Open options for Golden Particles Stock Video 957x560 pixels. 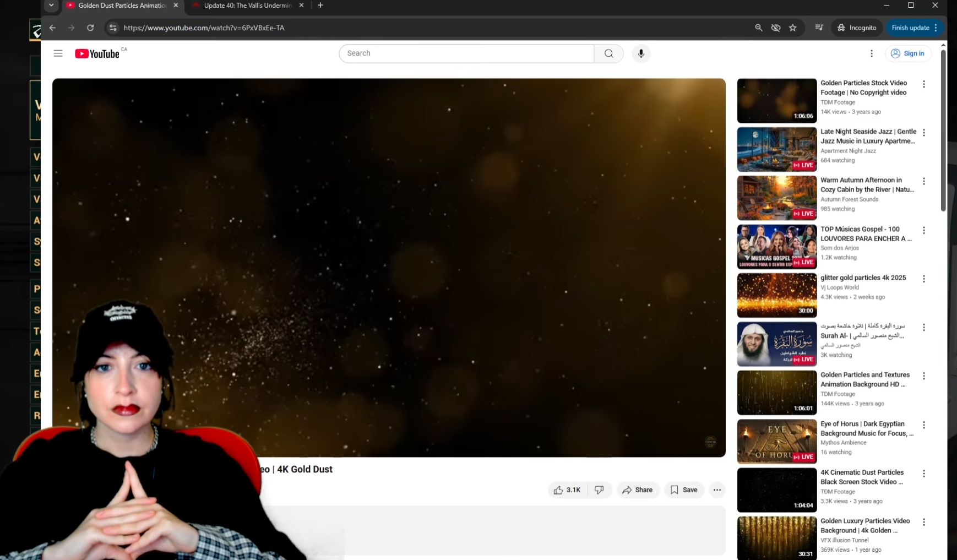coord(924,84)
